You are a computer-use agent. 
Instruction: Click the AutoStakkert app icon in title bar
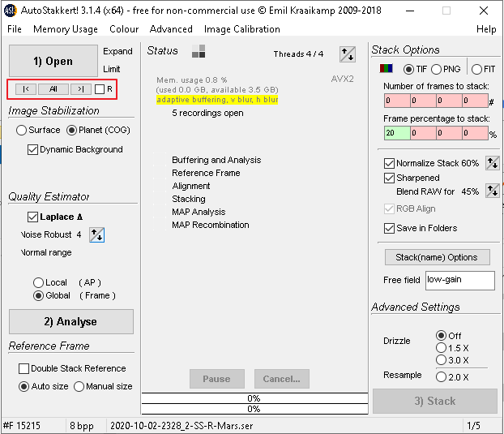[x=11, y=10]
